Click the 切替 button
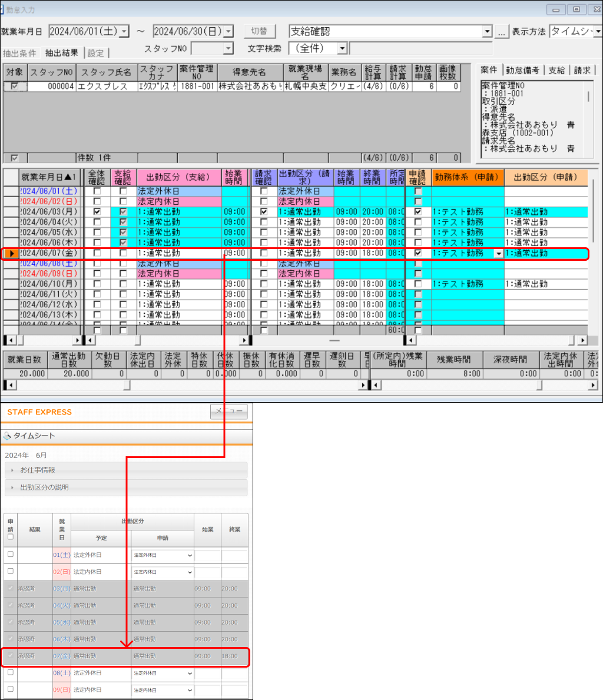The image size is (603, 700). pos(260,31)
